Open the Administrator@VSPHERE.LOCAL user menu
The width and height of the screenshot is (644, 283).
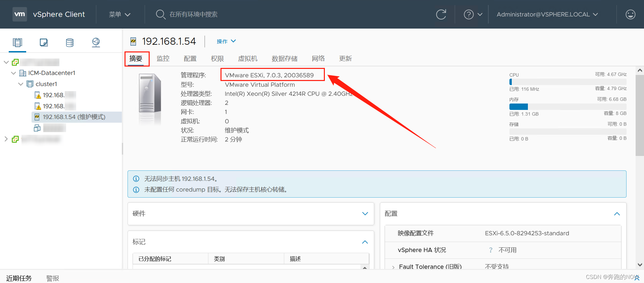547,14
